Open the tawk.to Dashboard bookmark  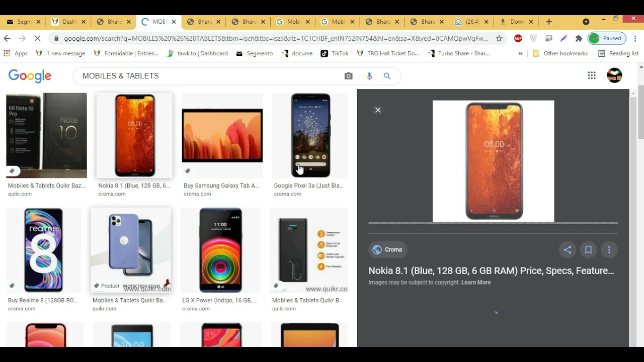(x=197, y=53)
